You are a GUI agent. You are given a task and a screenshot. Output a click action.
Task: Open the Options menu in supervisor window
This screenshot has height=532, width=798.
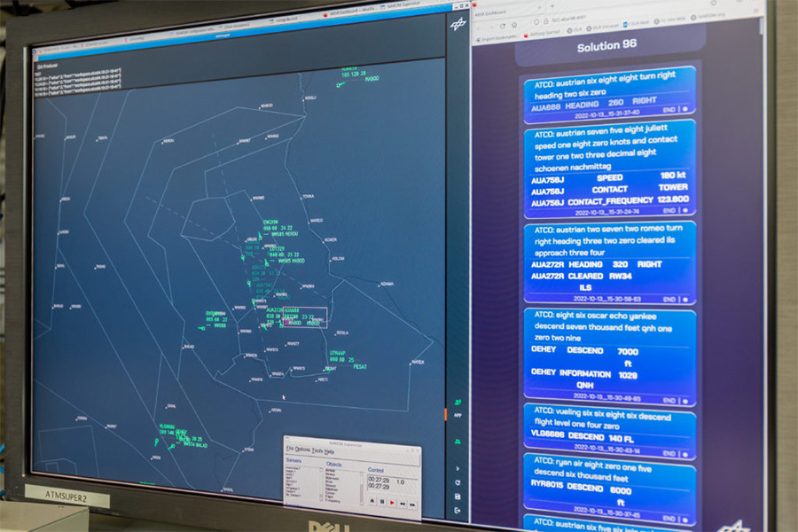click(x=302, y=450)
